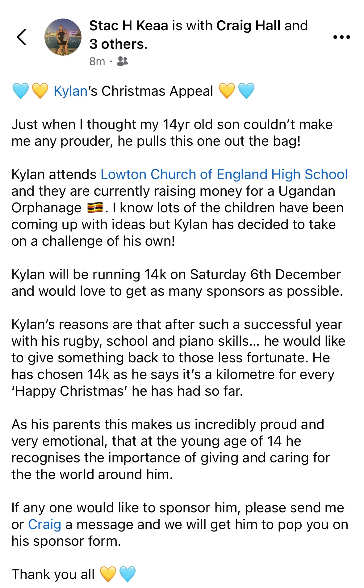Tap the 'Thank you all' closing text
Screen dimensions: 364x588
[x=53, y=574]
